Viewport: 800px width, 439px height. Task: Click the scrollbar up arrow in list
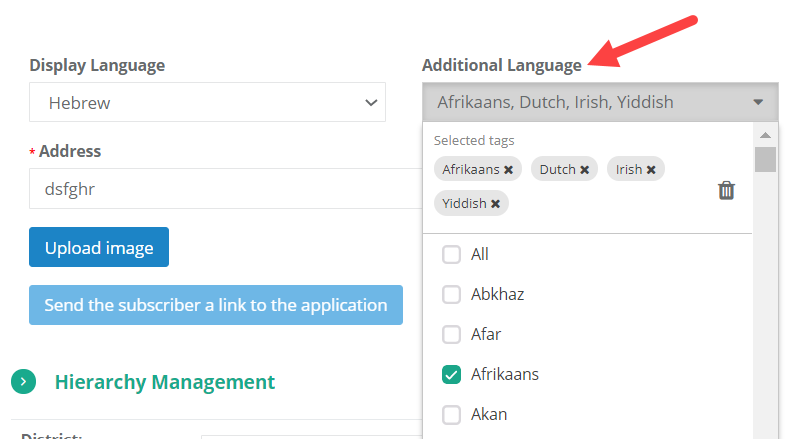click(765, 135)
